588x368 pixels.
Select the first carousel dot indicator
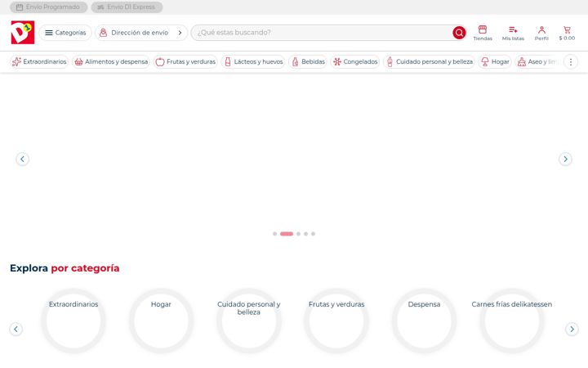point(275,234)
